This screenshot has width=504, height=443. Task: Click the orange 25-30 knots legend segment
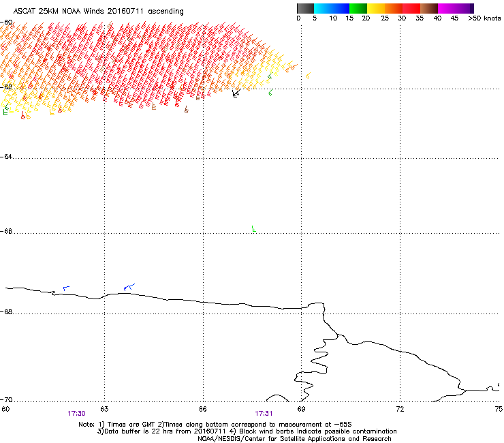point(394,8)
